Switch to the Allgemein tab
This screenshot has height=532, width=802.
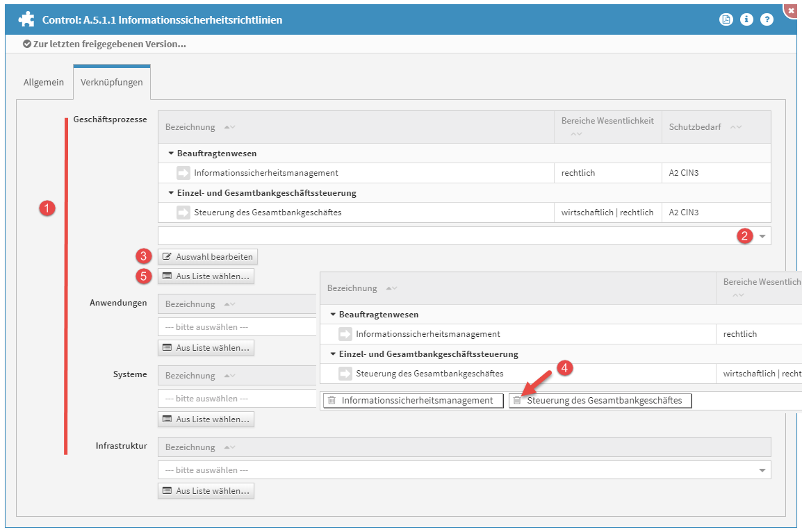pyautogui.click(x=44, y=82)
